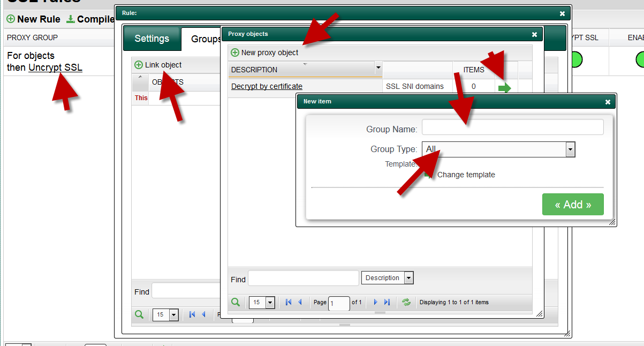Click the green Add button

pos(573,205)
